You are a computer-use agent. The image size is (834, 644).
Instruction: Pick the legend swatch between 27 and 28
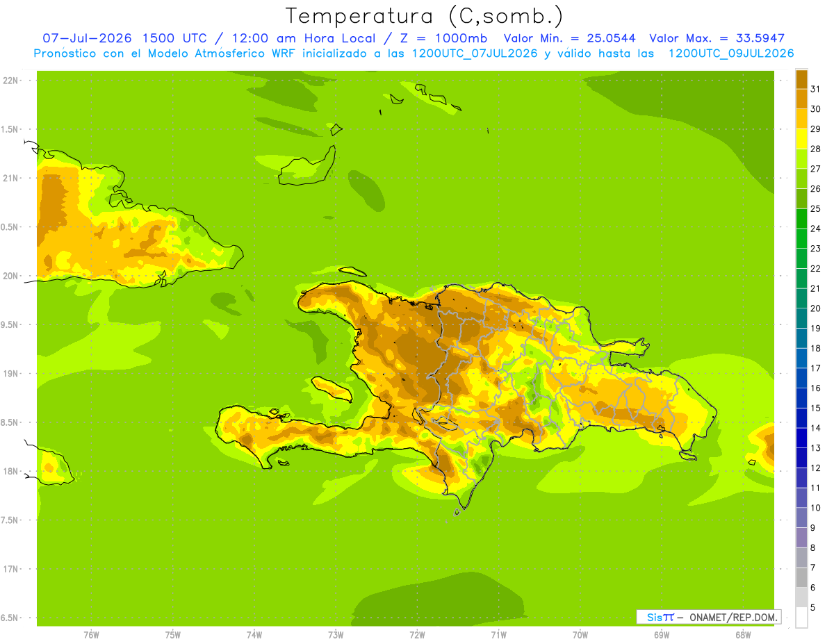pyautogui.click(x=801, y=158)
